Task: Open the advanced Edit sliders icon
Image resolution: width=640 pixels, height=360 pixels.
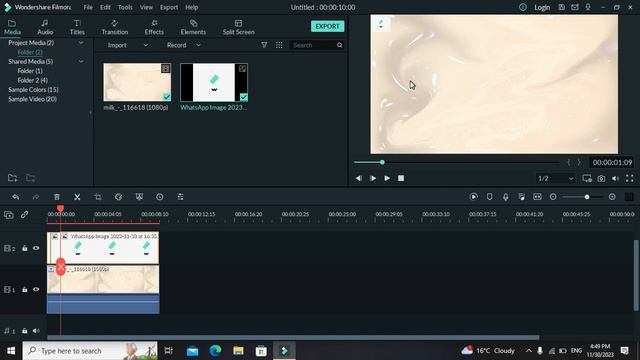Action: tap(180, 197)
